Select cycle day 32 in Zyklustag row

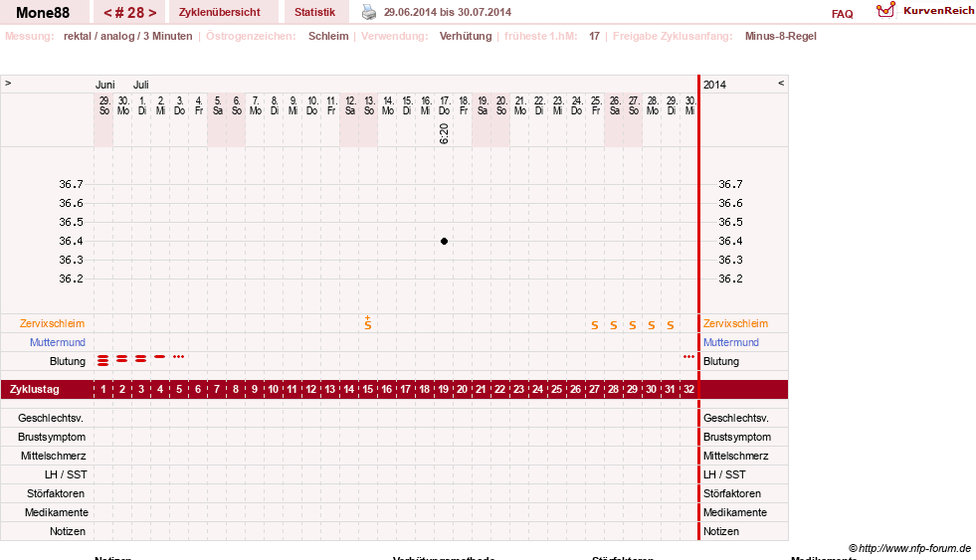point(689,390)
